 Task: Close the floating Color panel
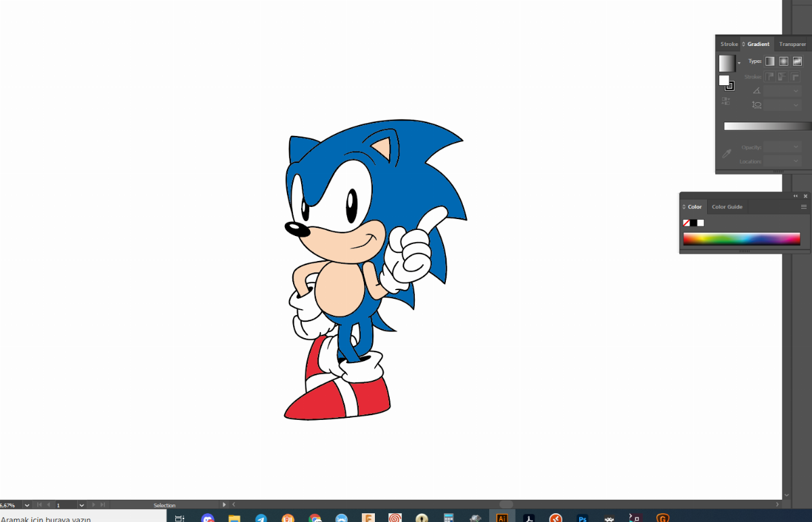coord(805,196)
